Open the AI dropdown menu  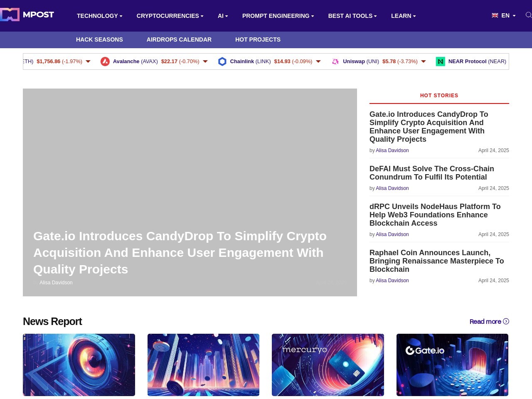click(x=223, y=16)
